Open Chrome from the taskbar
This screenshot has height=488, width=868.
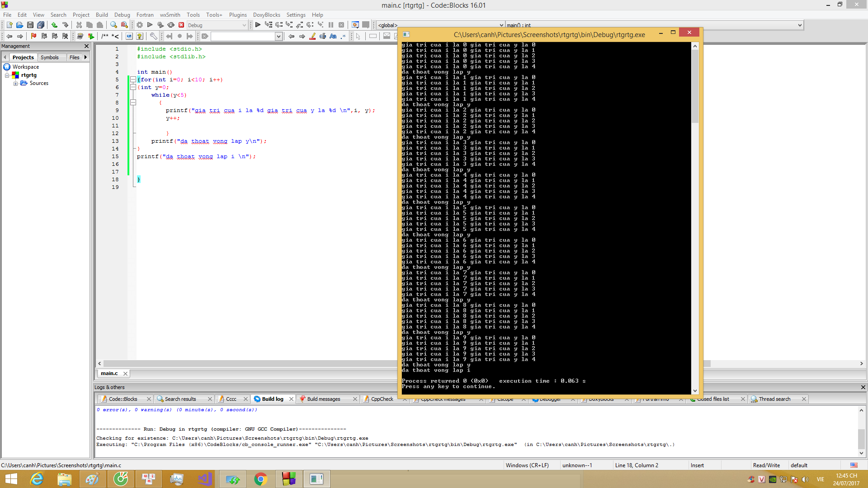tap(260, 479)
